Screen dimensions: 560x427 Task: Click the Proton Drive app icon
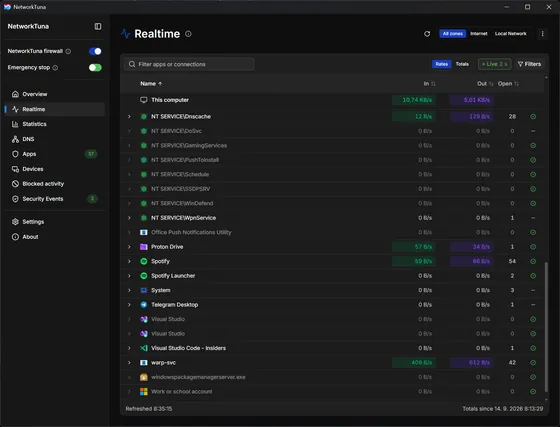tap(144, 247)
